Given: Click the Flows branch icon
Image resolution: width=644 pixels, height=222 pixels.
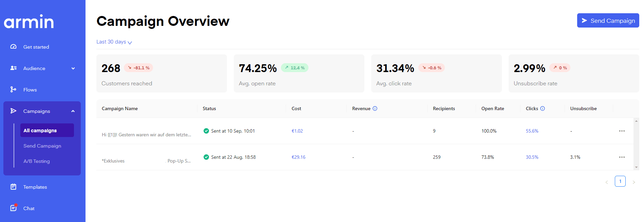Looking at the screenshot, I should tap(13, 89).
